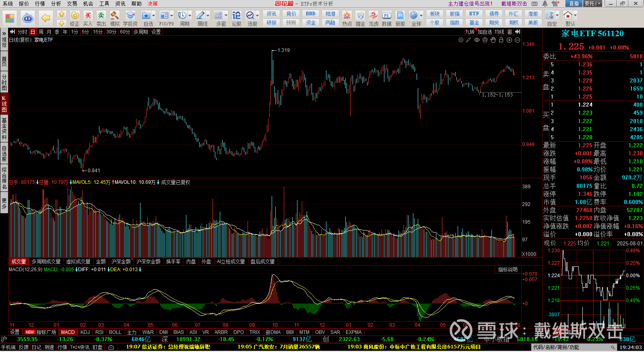
Task: Expand the 多窗 dropdown arrow
Action: [226, 16]
